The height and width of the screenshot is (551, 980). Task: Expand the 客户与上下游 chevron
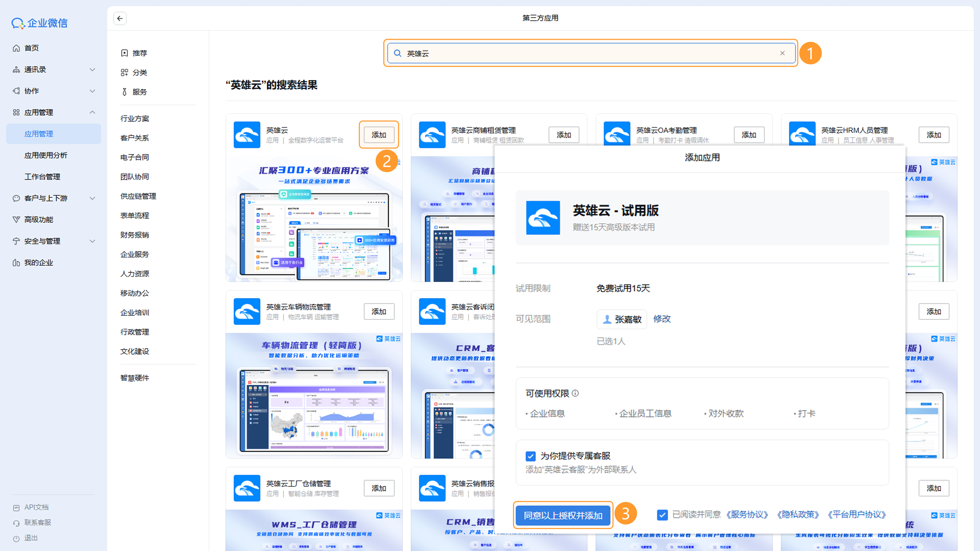[x=92, y=198]
